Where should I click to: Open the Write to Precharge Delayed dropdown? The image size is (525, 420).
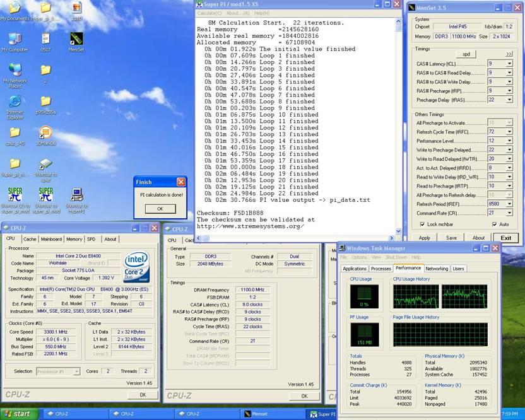tap(509, 149)
